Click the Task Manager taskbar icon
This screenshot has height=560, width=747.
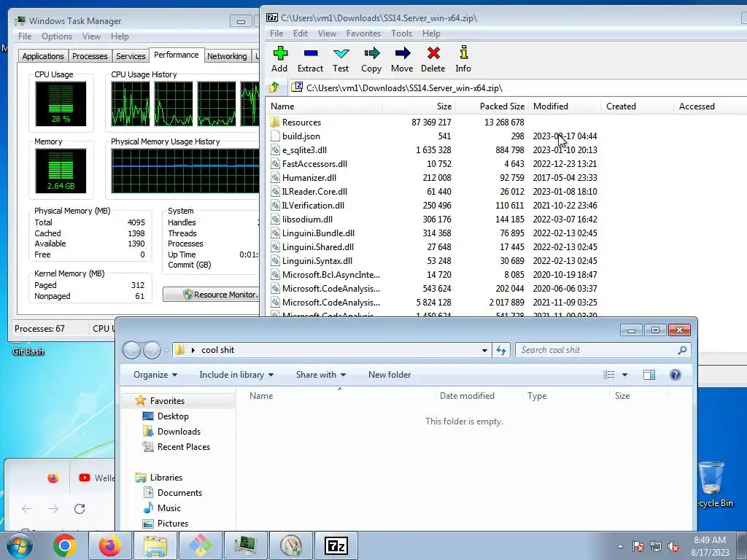(245, 545)
